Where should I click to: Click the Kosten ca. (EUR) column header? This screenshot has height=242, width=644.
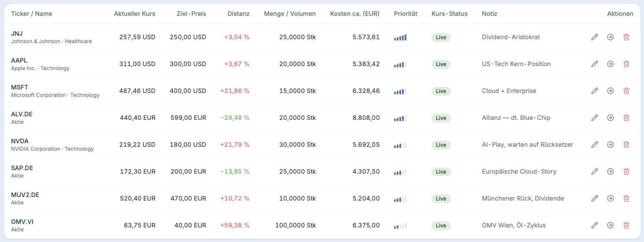coord(355,14)
